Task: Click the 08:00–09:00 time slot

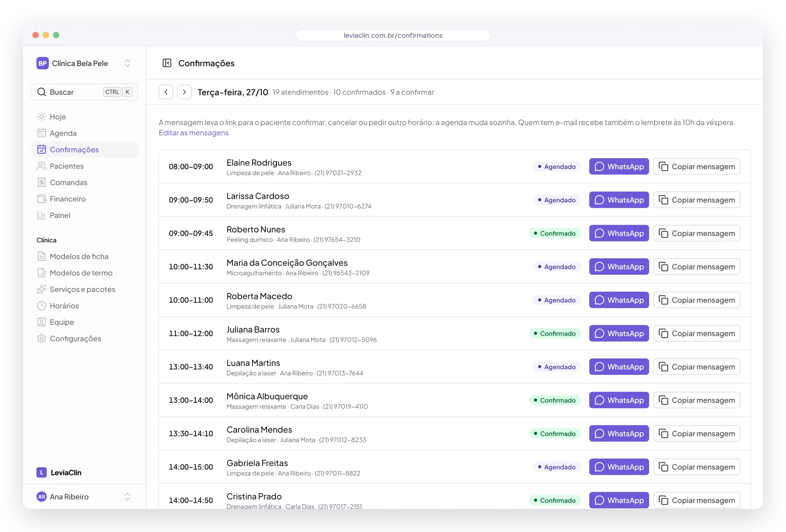Action: [191, 166]
